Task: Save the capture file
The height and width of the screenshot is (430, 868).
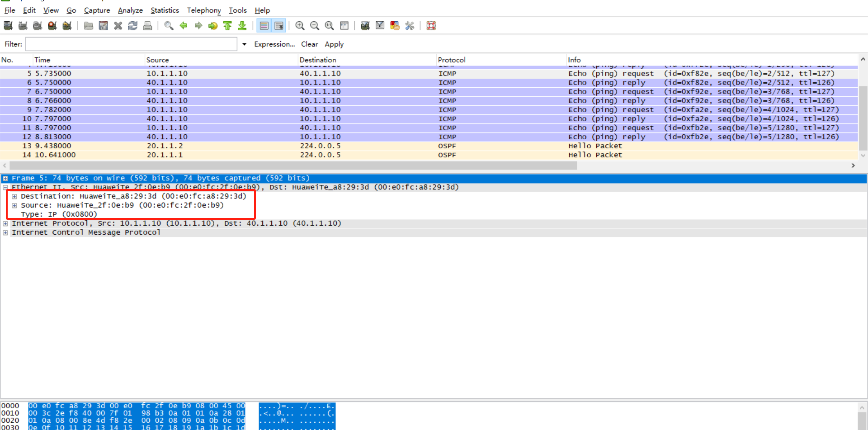Action: tap(104, 26)
